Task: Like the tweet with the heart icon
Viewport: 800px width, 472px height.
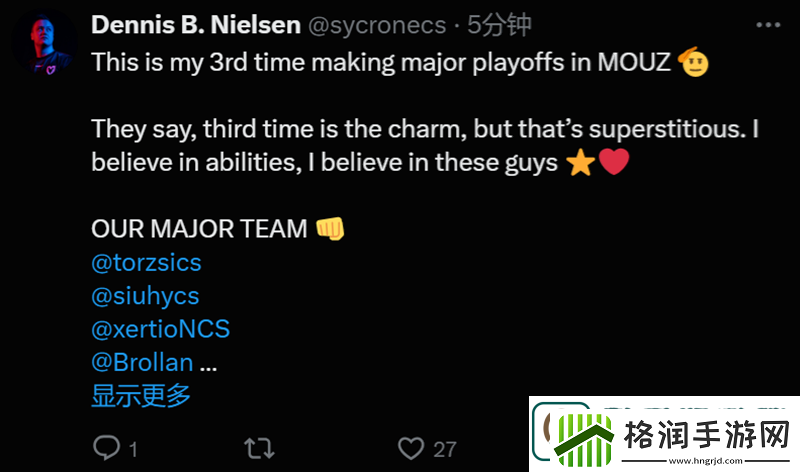Action: [411, 448]
